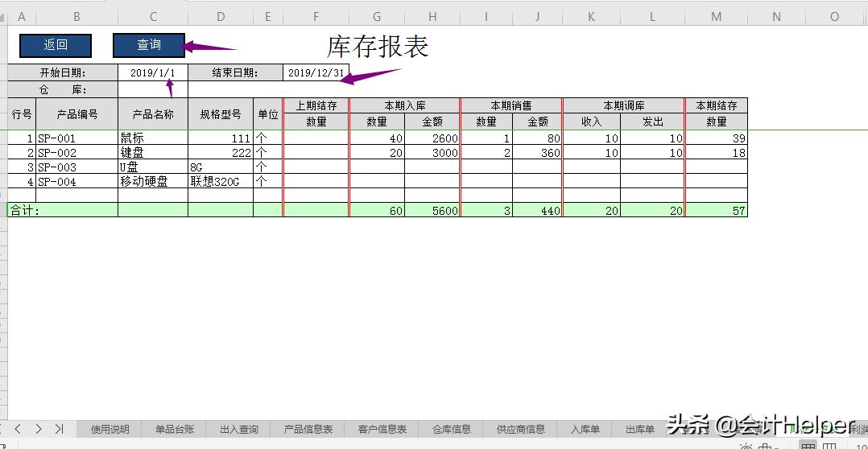This screenshot has width=868, height=449.
Task: Select the 360 sales amount cell
Action: pos(537,153)
